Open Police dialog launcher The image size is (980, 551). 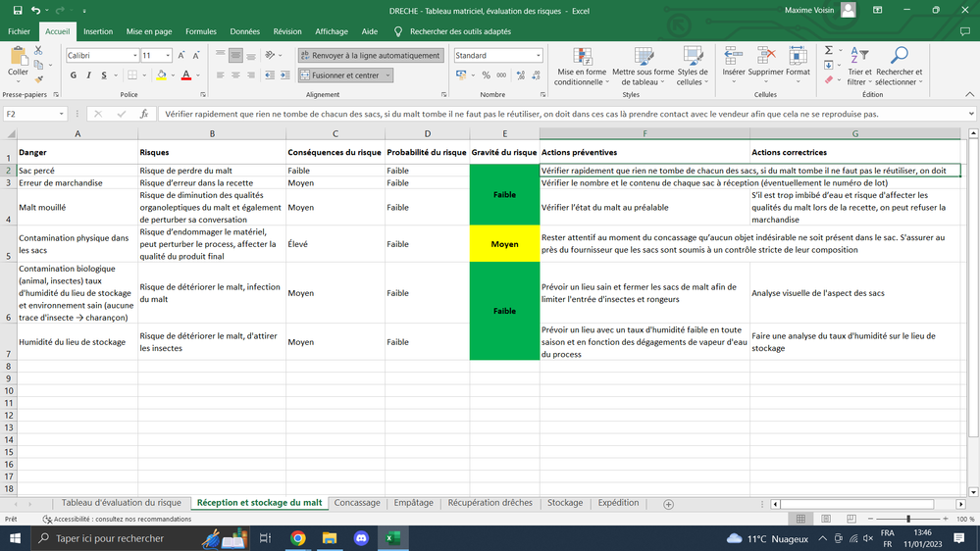(203, 95)
